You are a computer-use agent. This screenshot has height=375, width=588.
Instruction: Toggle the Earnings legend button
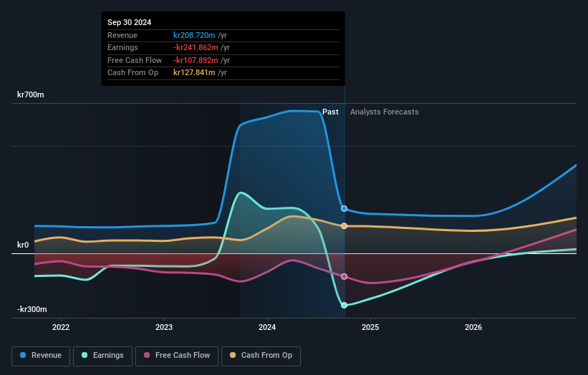(102, 356)
